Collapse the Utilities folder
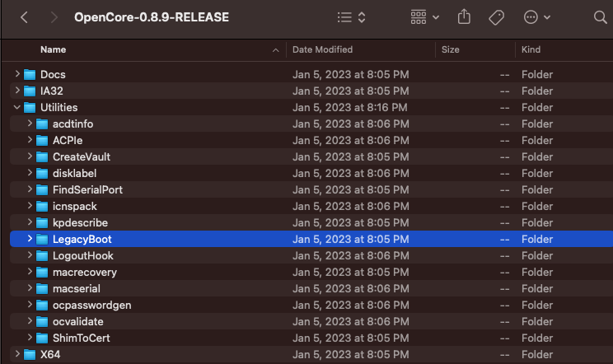Screen dimensions: 613x364 coord(16,107)
